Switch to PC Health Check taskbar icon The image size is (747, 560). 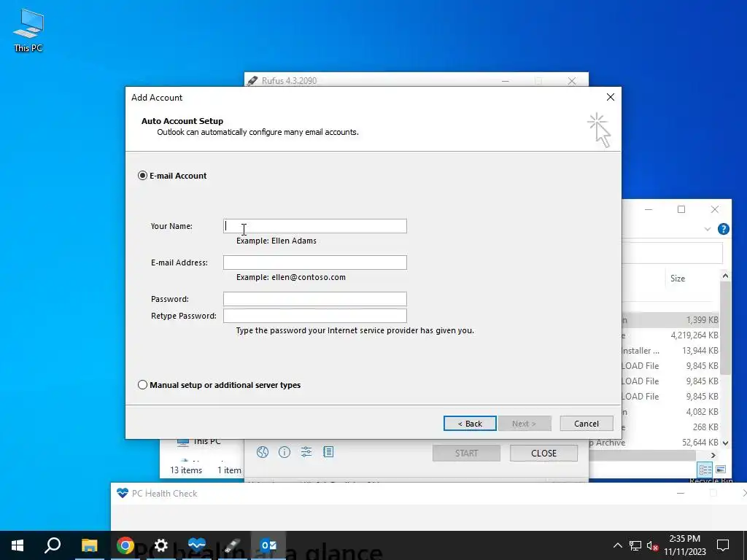pos(197,545)
